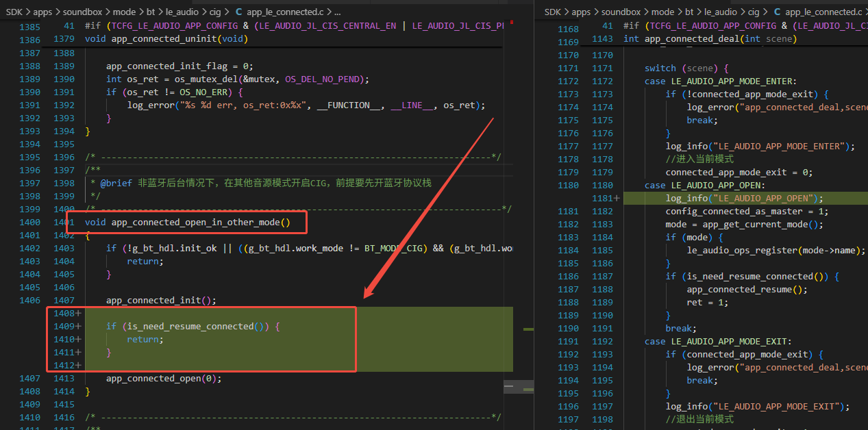
Task: Click 'connected_app_mode_exit = 0;' line
Action: click(739, 173)
